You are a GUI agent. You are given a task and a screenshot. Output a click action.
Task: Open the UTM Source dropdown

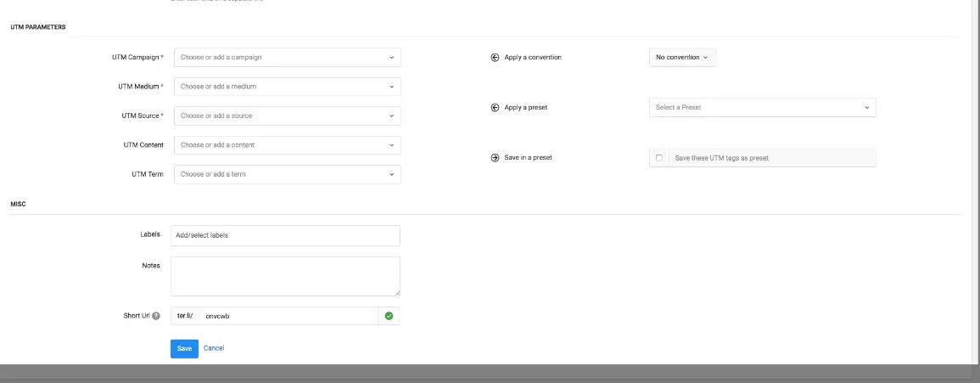287,115
